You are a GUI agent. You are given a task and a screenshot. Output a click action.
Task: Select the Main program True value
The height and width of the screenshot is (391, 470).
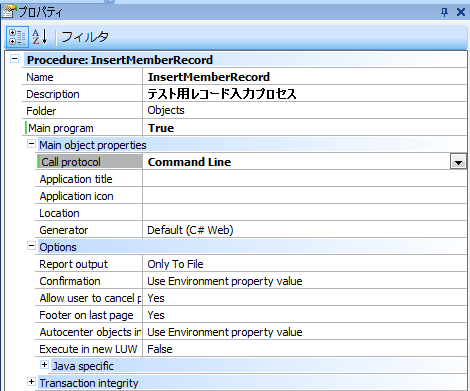coord(305,128)
